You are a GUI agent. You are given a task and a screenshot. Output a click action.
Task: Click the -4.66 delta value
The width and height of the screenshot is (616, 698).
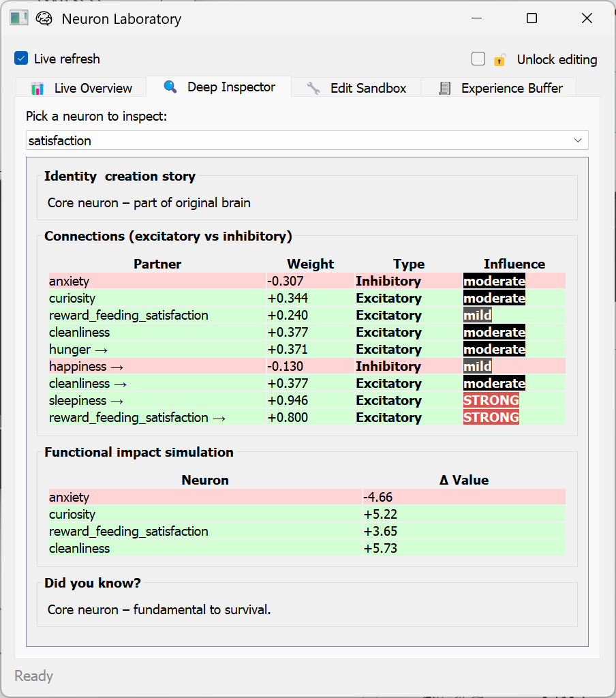pos(378,497)
